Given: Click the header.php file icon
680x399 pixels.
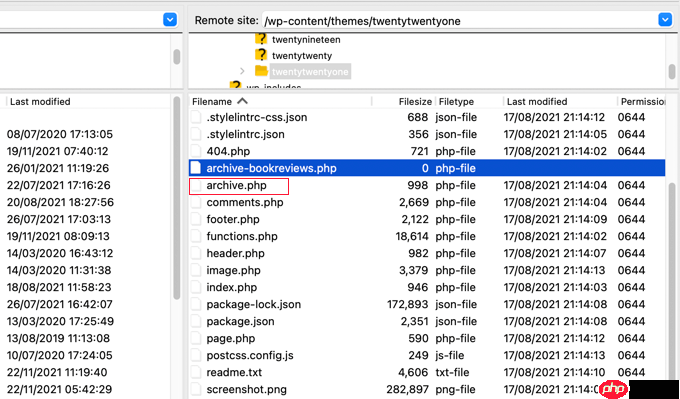Looking at the screenshot, I should [x=196, y=253].
